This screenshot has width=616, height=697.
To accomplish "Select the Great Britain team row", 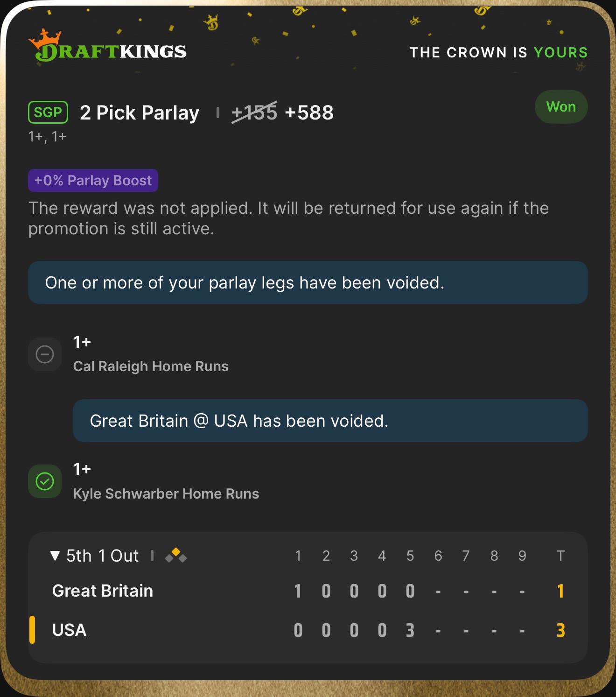I will (103, 591).
